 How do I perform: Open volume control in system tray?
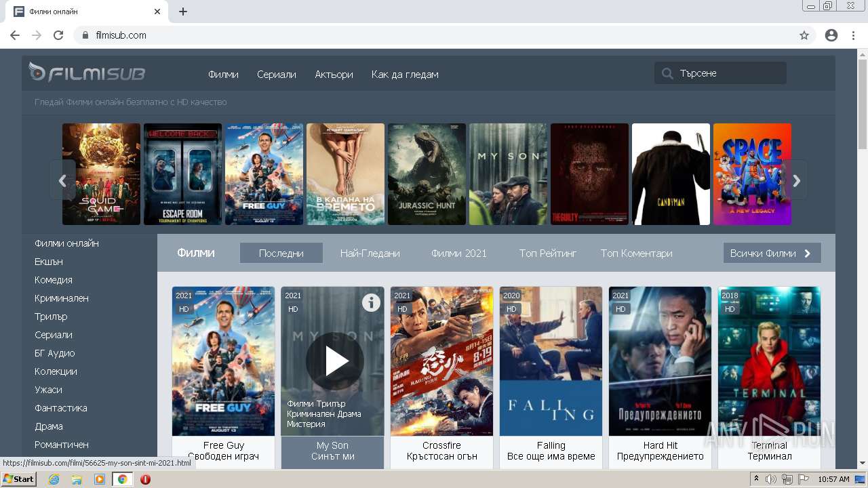click(771, 479)
